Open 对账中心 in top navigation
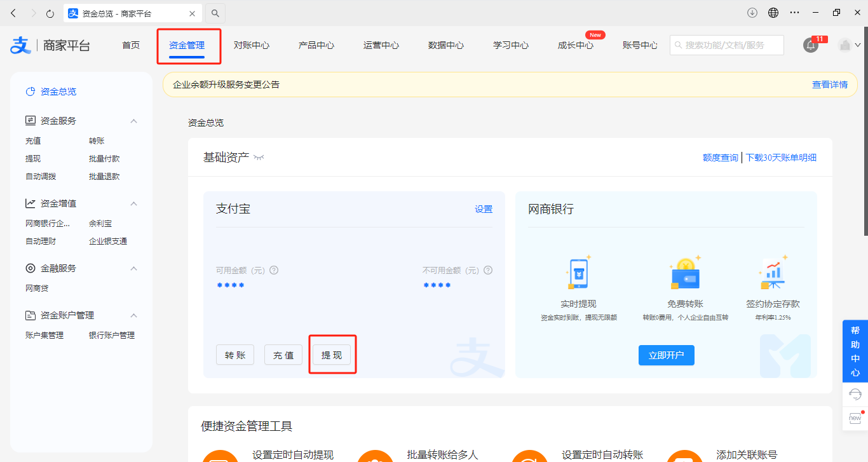Screen dimensions: 868x462 point(252,45)
